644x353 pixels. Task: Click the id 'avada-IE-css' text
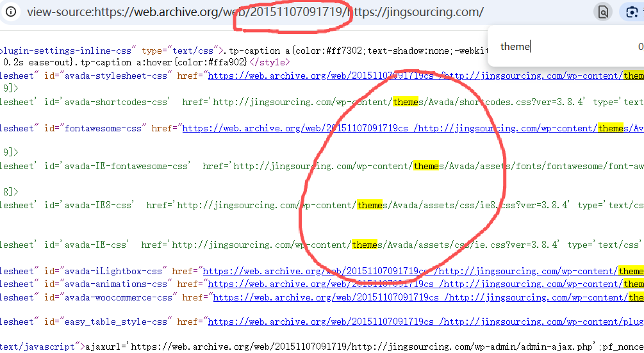coord(96,245)
